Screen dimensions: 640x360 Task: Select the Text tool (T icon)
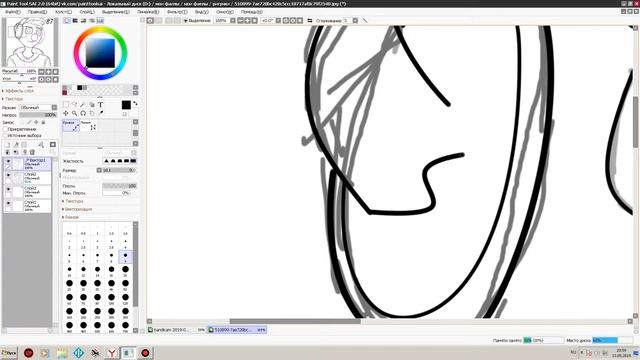[100, 104]
